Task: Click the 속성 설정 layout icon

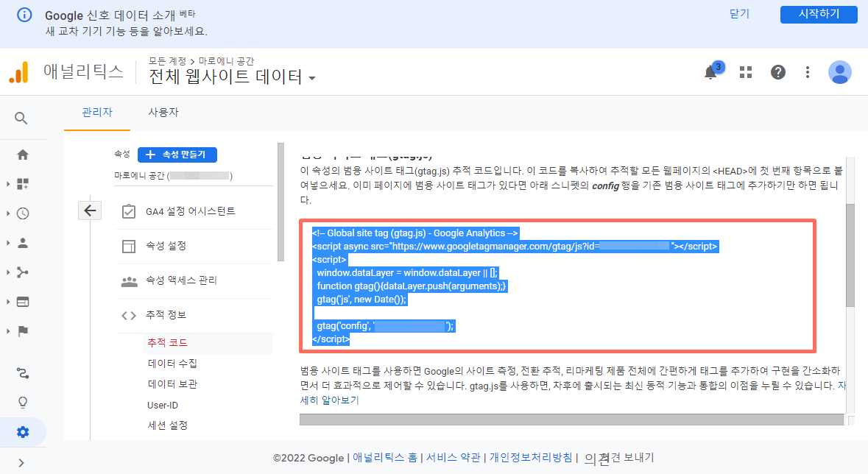Action: (128, 246)
